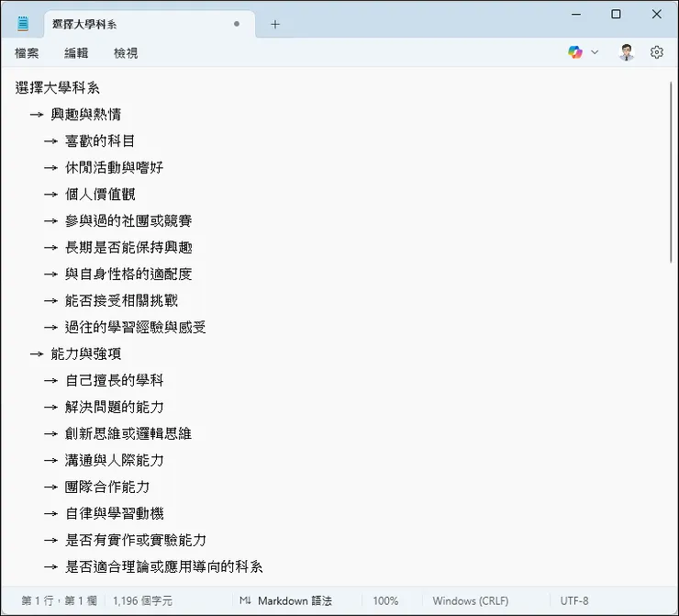Screen dimensions: 679x616
Task: Click UTF-8 encoding indicator
Action: 574,600
